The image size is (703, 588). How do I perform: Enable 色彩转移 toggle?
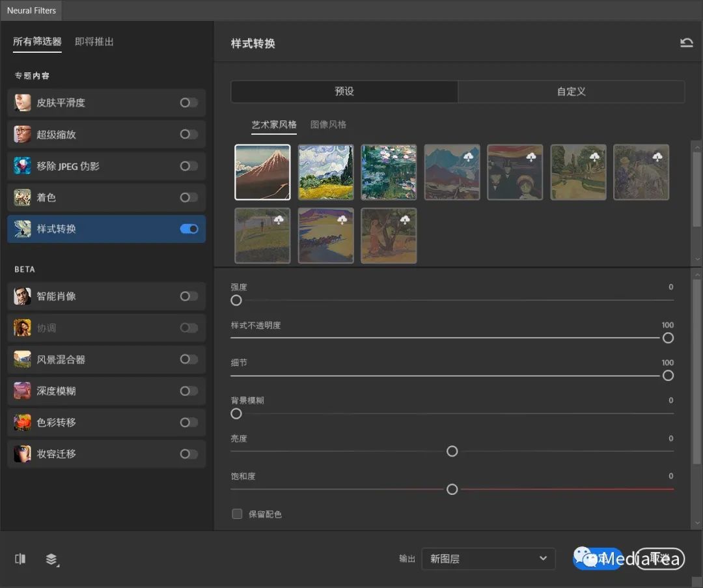tap(189, 422)
